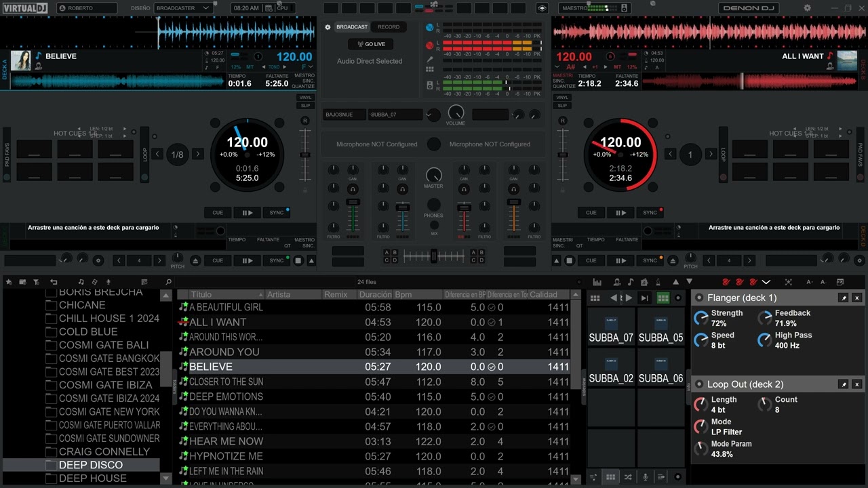Click the master VOLUME knob
This screenshot has height=488, width=868.
[x=456, y=113]
